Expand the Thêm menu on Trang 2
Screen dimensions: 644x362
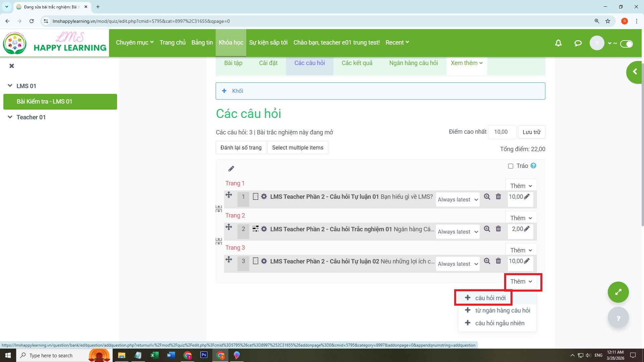(x=521, y=218)
